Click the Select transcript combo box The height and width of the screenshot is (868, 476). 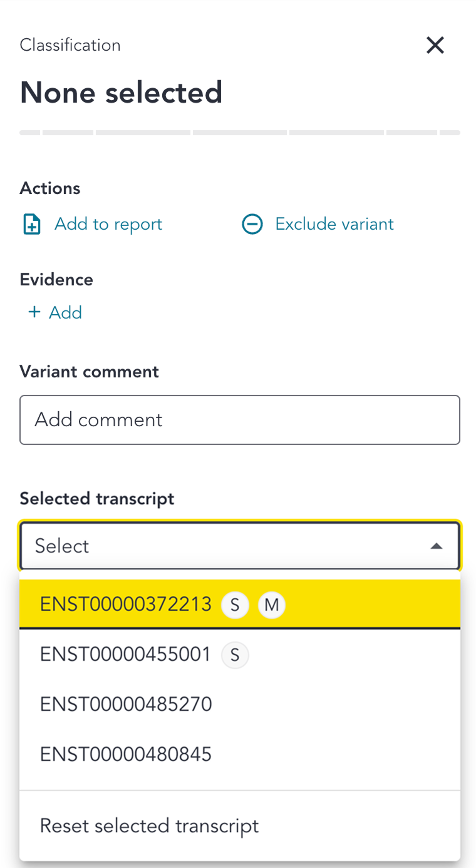click(x=225, y=546)
